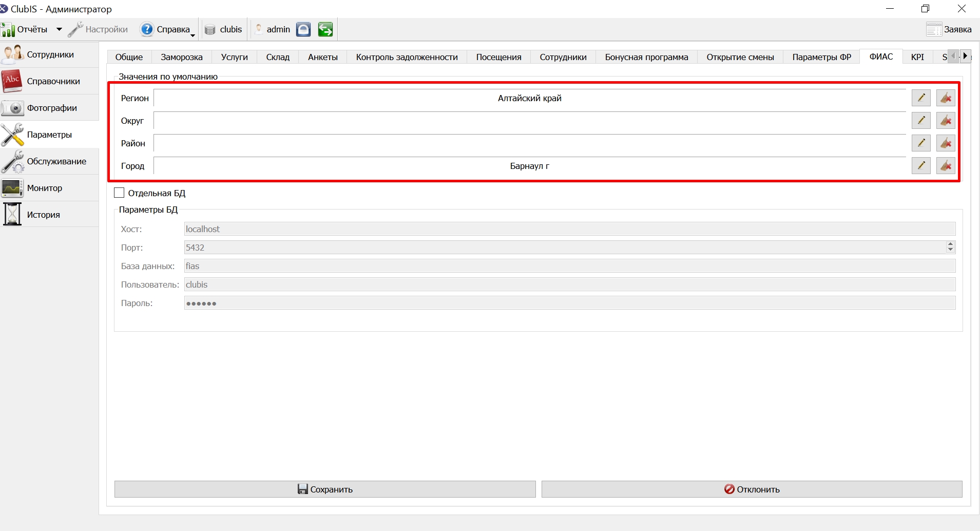Image resolution: width=980 pixels, height=531 pixels.
Task: Edit the Район value with pencil icon
Action: click(921, 143)
